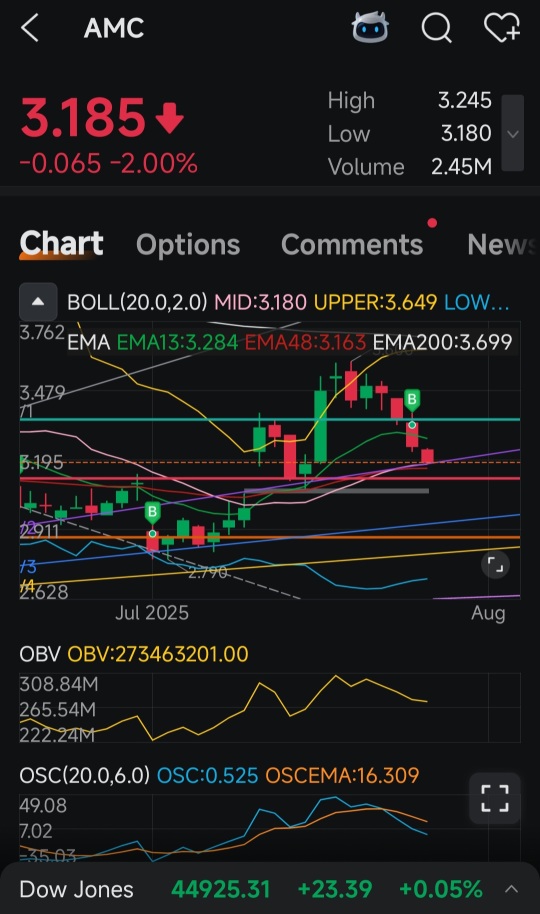Screen dimensions: 540x914
Task: Tap the B buy marker near recent candles
Action: (412, 400)
